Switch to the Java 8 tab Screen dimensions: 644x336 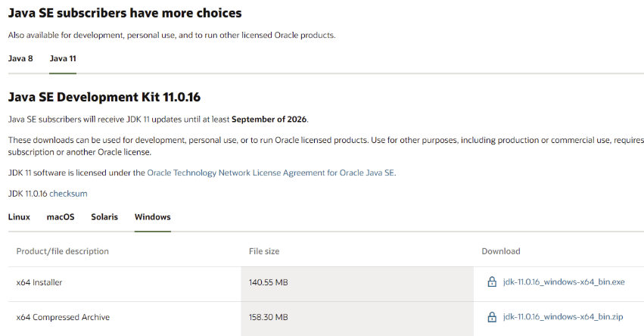(x=20, y=58)
